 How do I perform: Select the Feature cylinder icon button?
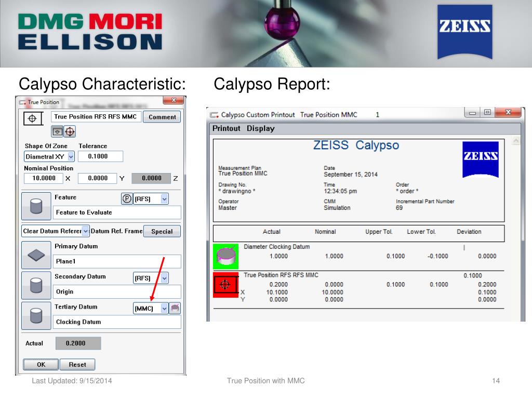[x=36, y=206]
